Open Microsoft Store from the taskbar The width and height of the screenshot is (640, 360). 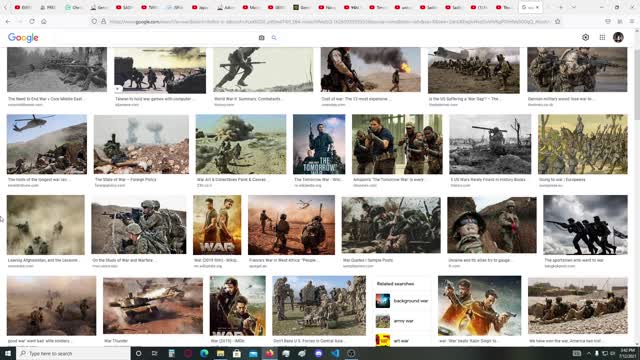(237, 353)
